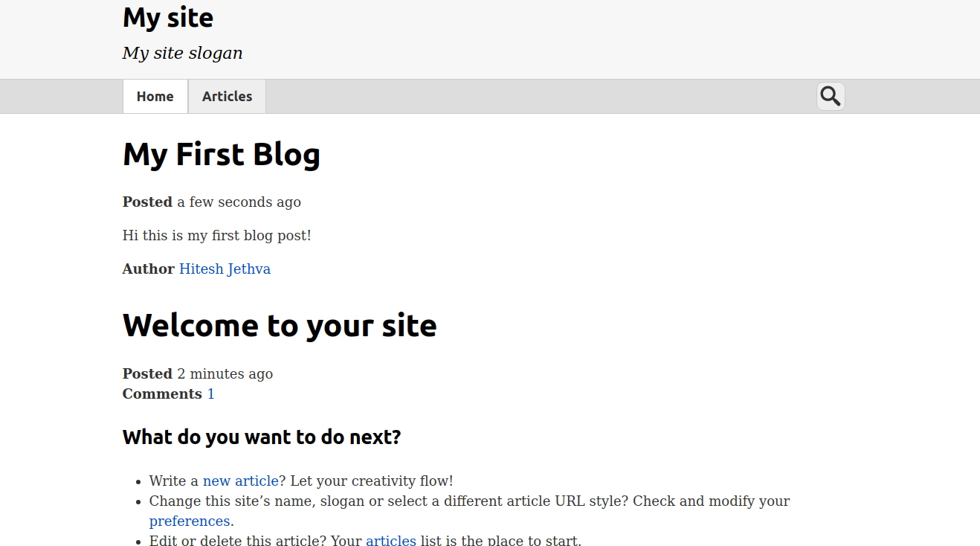Click the "2 minutes ago" timestamp

[225, 374]
